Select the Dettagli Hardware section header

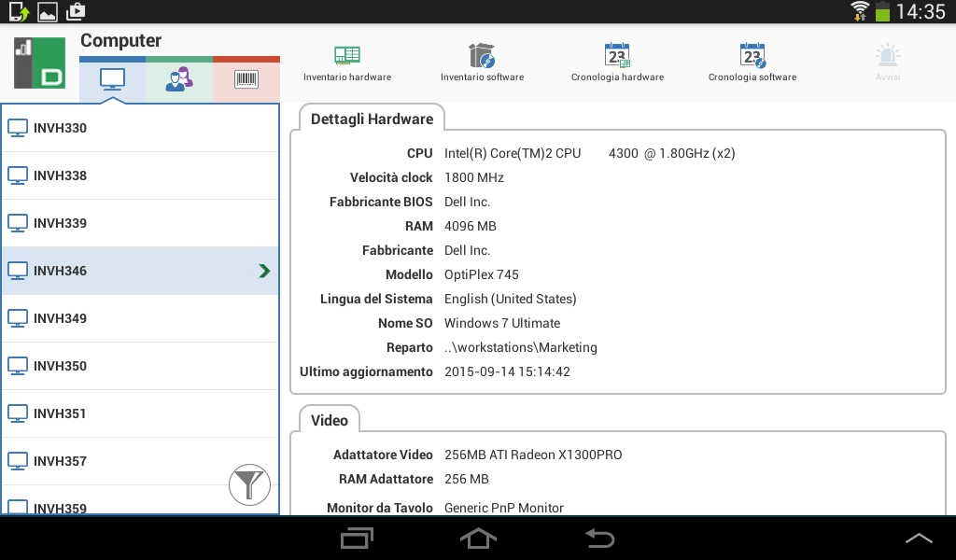tap(372, 119)
